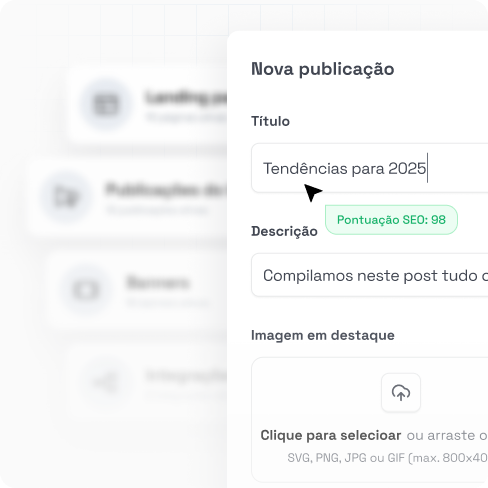Select the Publicações do blog menu label
Screen dimensions: 488x488
(166, 190)
